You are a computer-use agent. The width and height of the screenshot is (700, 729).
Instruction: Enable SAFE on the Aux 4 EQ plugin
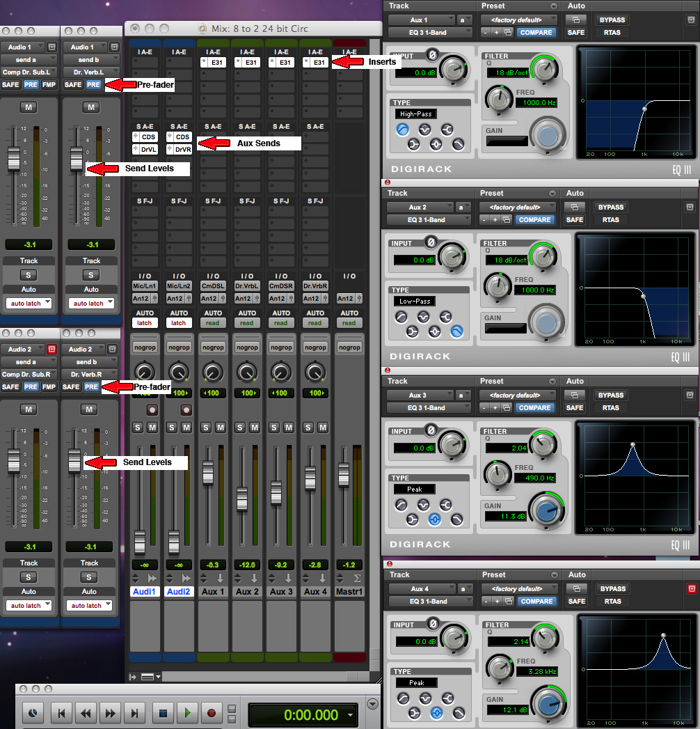pos(575,601)
